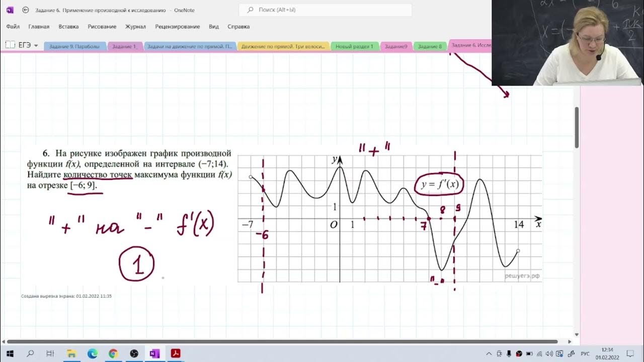Open File Explorer from taskbar
The image size is (644, 362).
pos(71,353)
